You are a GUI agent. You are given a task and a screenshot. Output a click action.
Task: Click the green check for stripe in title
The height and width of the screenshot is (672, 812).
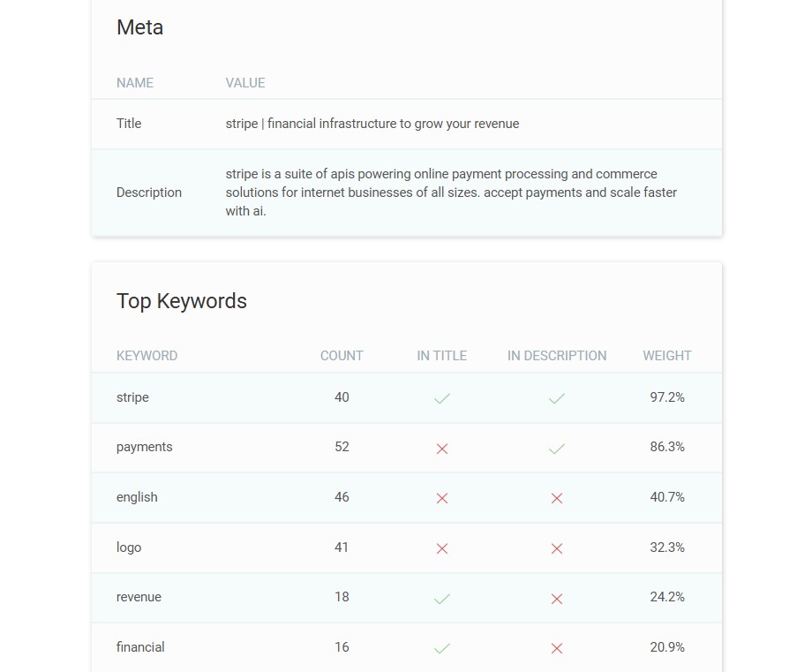point(441,398)
